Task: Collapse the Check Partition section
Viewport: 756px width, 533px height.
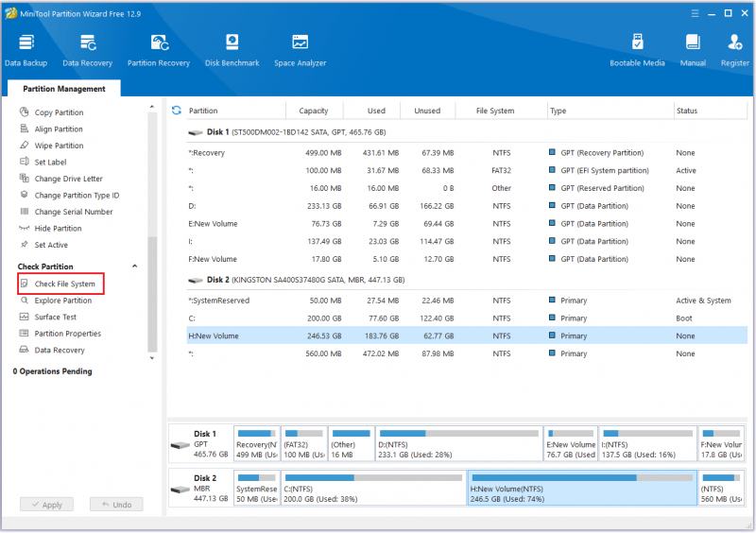Action: 135,266
